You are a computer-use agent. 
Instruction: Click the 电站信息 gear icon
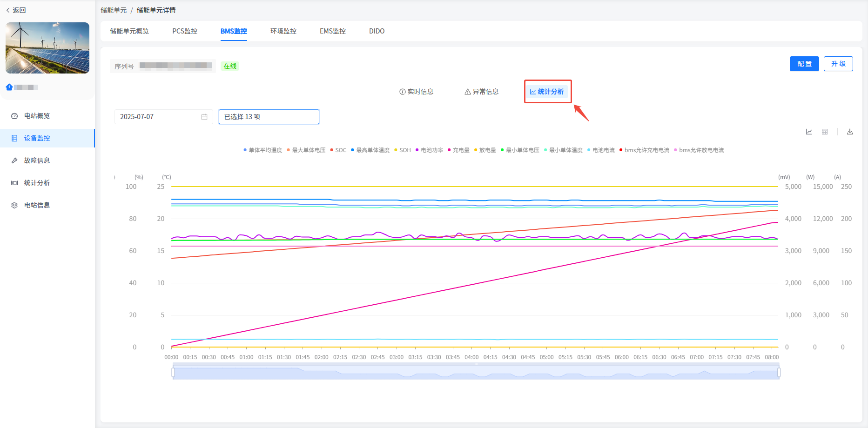click(x=14, y=205)
